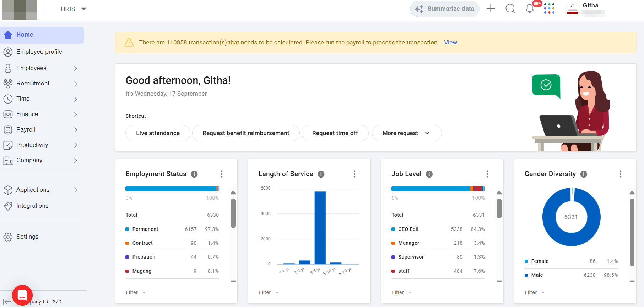Open the colorful app launcher grid
The image size is (644, 307).
tap(549, 9)
